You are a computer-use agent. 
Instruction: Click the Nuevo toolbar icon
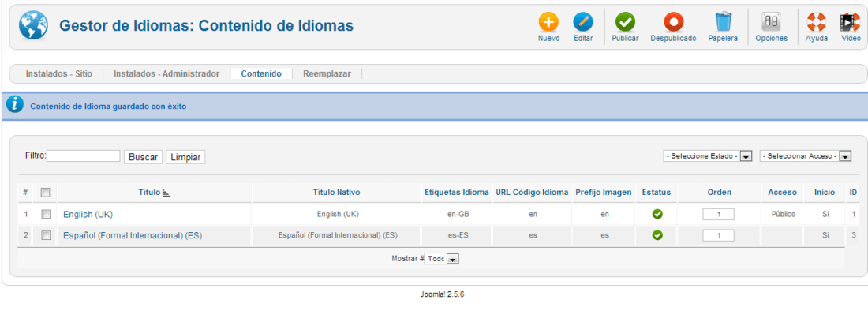pos(548,23)
